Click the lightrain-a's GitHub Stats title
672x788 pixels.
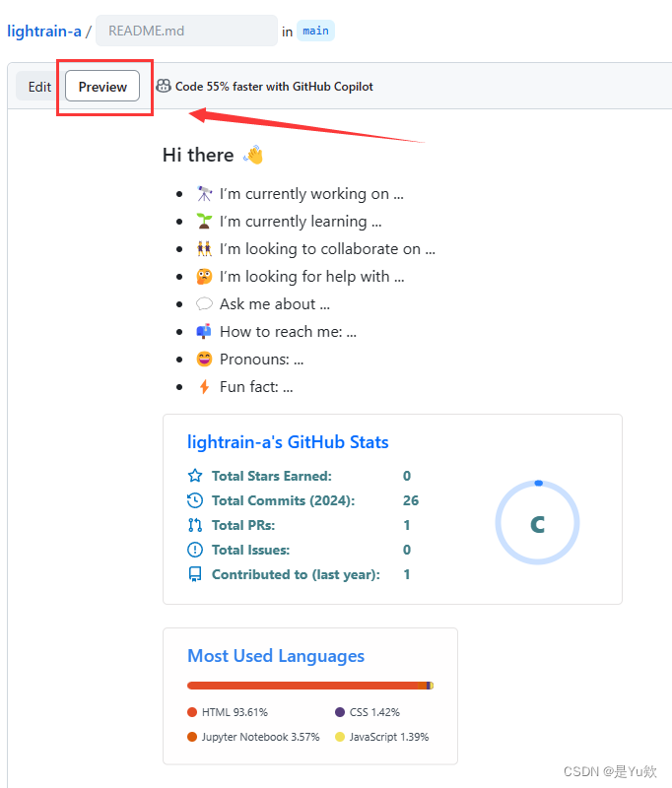point(288,441)
